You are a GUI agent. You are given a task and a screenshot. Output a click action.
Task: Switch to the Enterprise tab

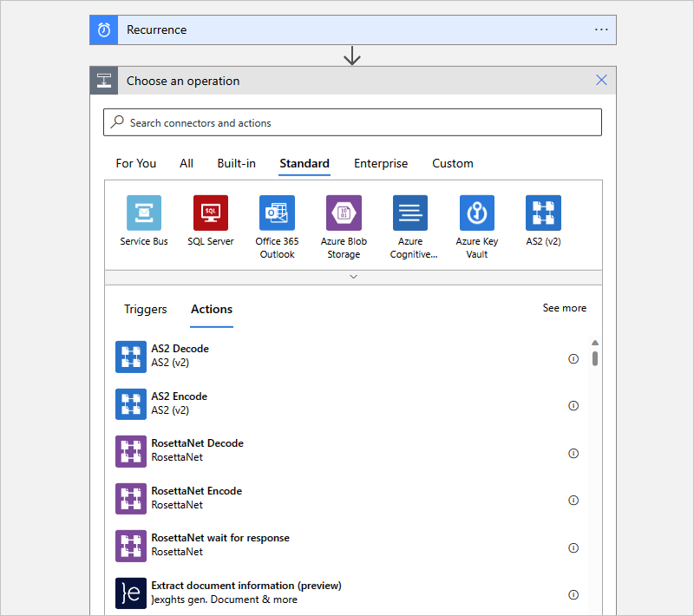[x=380, y=163]
